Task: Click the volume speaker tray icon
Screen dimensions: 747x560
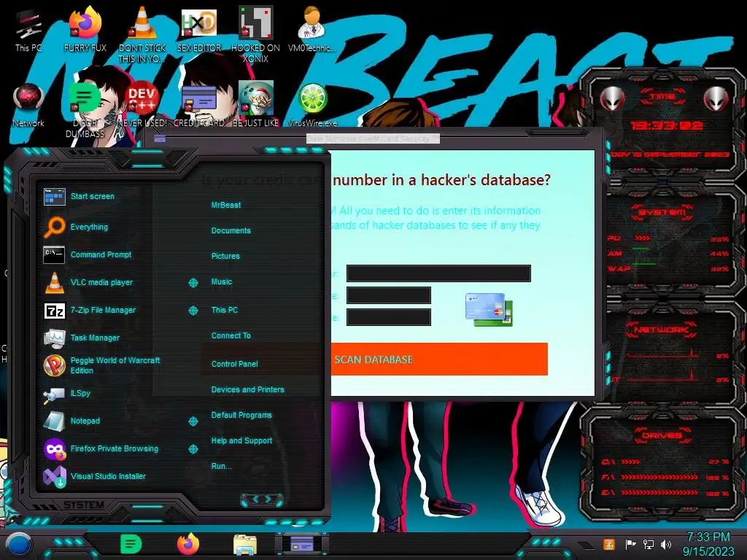Action: point(666,544)
